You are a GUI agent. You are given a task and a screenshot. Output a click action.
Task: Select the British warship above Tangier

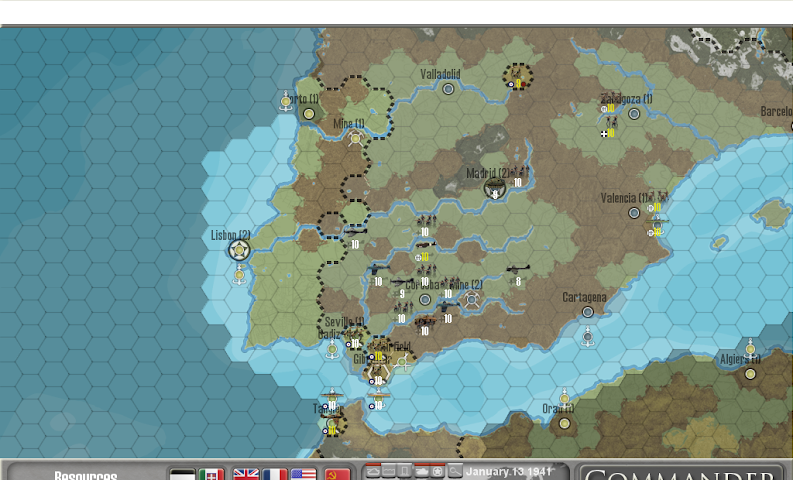point(332,399)
